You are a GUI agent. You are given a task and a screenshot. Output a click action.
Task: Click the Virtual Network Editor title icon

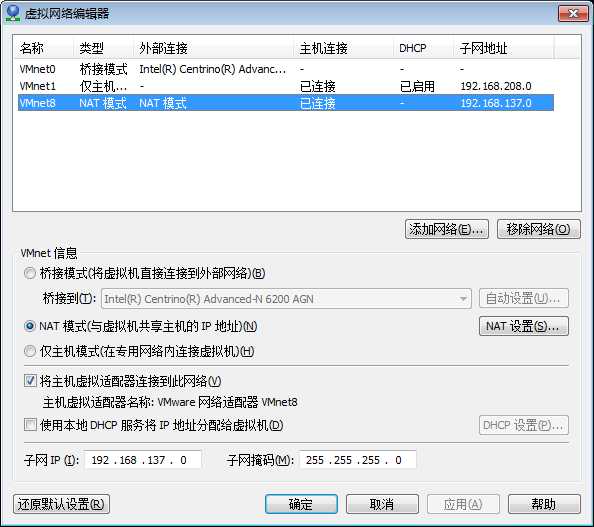13,13
